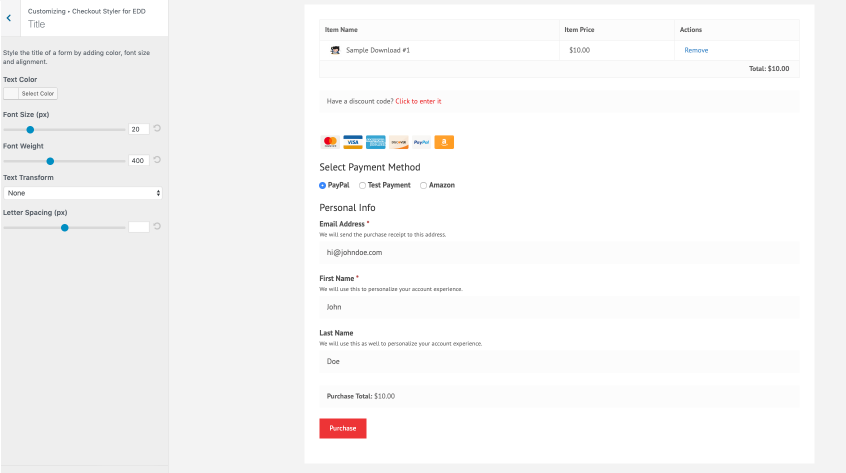
Task: Focus the Font Weight number field
Action: coord(139,160)
